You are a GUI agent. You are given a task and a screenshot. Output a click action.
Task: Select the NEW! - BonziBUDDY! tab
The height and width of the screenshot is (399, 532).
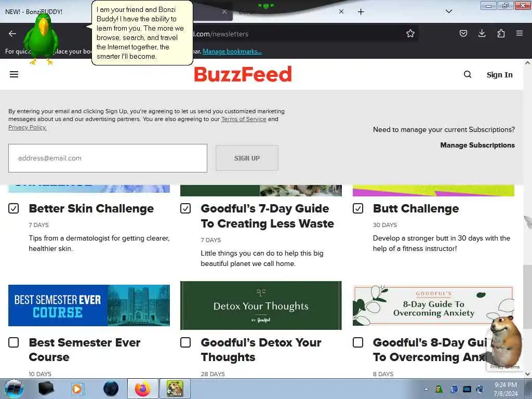coord(34,11)
